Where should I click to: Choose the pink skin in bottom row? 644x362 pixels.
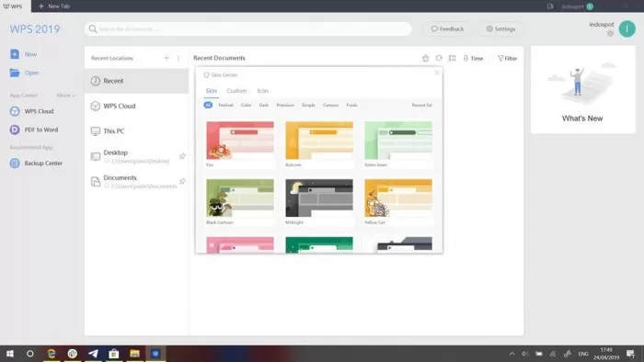click(x=240, y=244)
